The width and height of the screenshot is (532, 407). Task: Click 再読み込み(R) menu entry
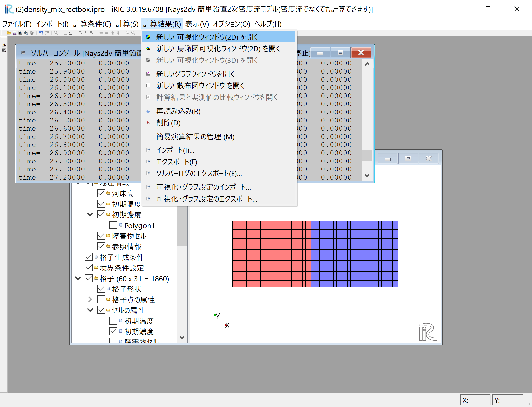coord(219,111)
